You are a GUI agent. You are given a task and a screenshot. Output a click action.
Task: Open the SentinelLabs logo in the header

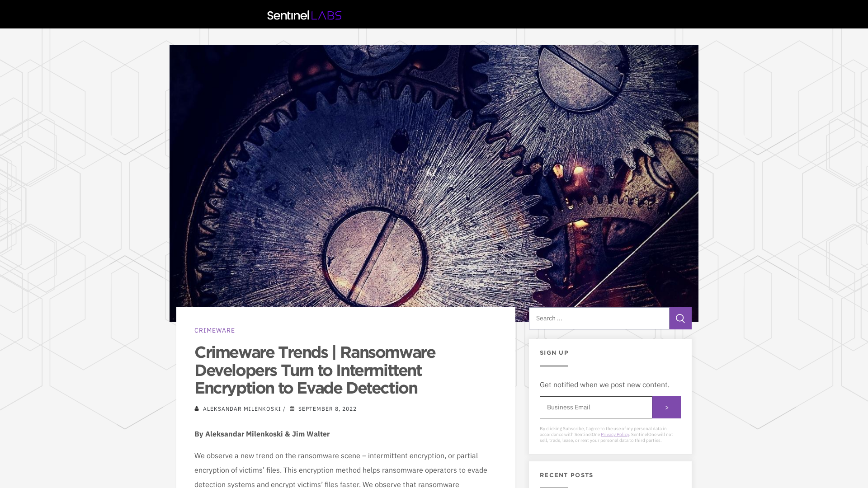point(304,15)
